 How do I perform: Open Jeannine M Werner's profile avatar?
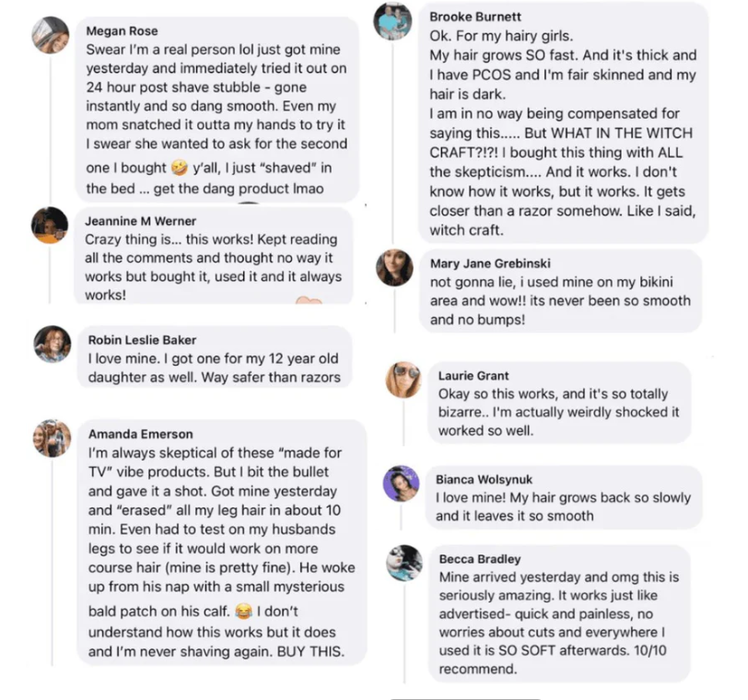point(50,226)
